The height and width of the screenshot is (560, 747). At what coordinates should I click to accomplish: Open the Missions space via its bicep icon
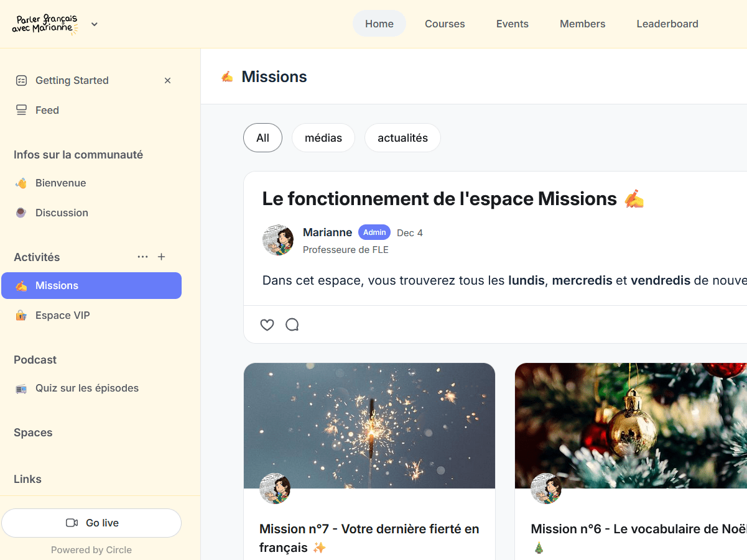(x=22, y=285)
